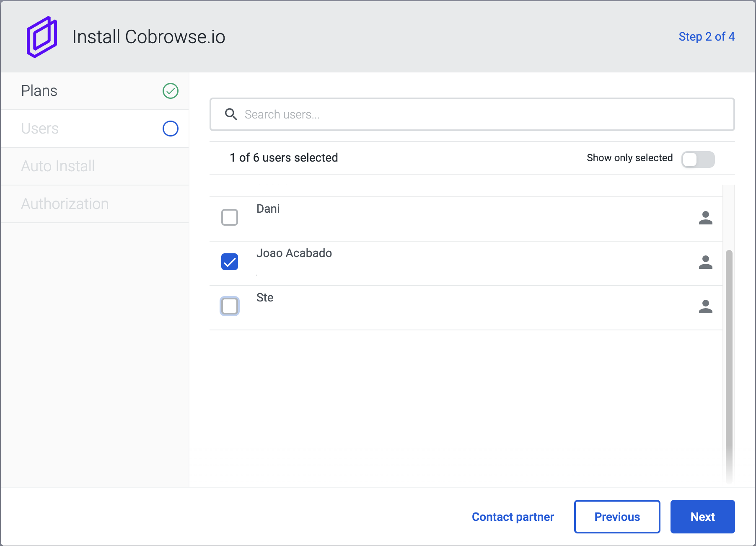Switch to the Auto Install step
The height and width of the screenshot is (546, 756).
tap(58, 166)
